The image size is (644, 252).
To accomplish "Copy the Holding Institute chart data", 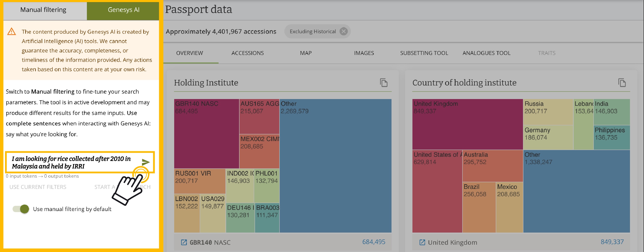I will pos(384,83).
